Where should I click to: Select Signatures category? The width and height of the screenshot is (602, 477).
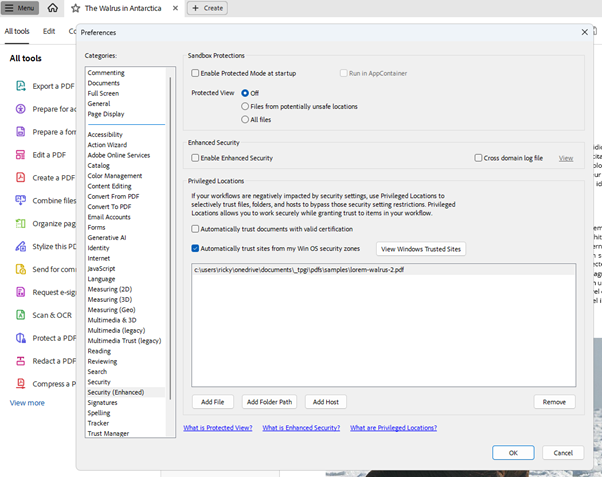tap(103, 402)
